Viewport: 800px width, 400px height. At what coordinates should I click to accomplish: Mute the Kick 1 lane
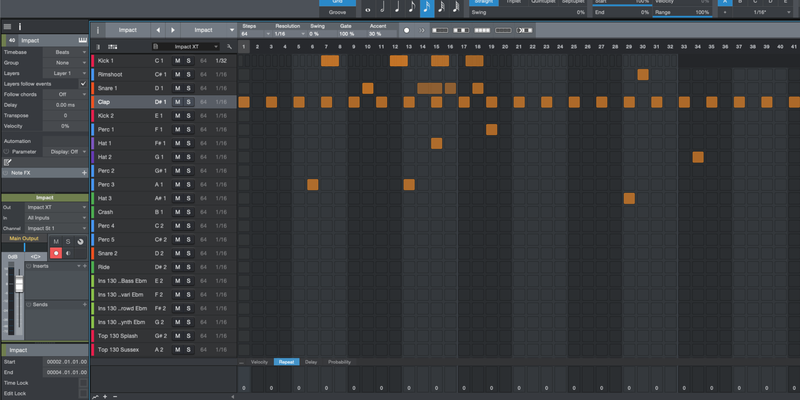178,61
